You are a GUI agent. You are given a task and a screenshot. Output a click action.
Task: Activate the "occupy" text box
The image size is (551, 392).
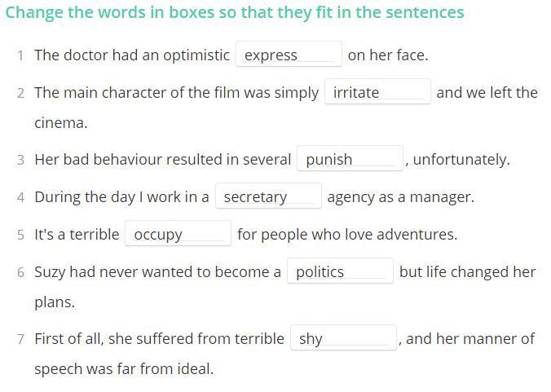tap(178, 235)
